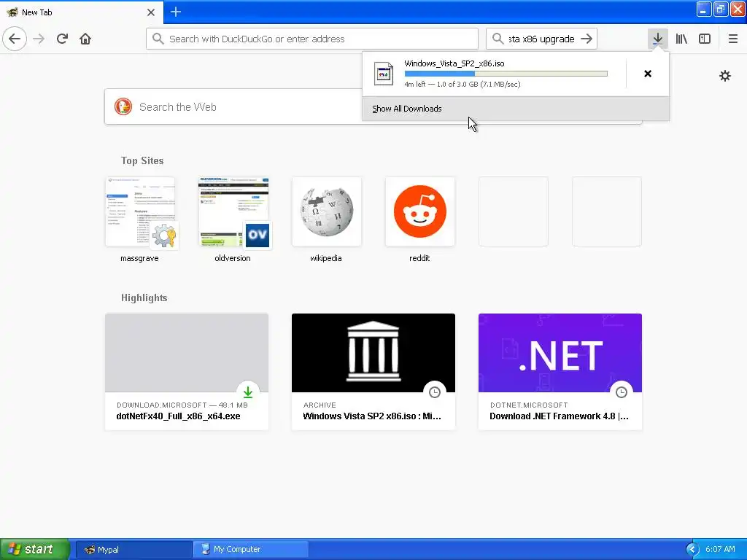The height and width of the screenshot is (560, 747).
Task: Click the first empty top site tile
Action: 513,211
